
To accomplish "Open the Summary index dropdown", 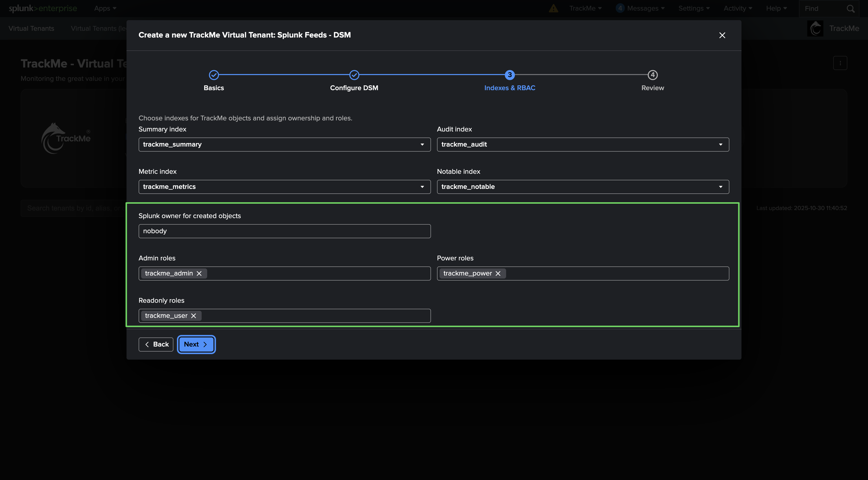I will (284, 144).
